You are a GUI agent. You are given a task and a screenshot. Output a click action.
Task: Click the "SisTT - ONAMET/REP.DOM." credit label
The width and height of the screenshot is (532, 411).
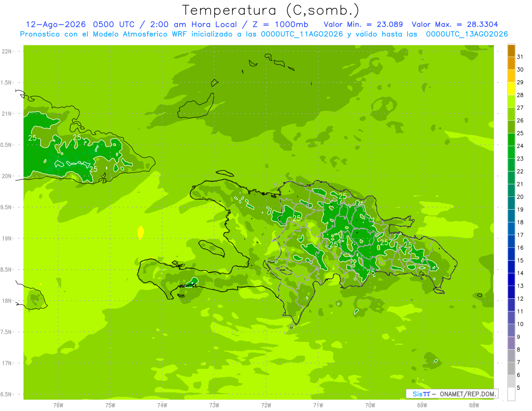(x=453, y=394)
